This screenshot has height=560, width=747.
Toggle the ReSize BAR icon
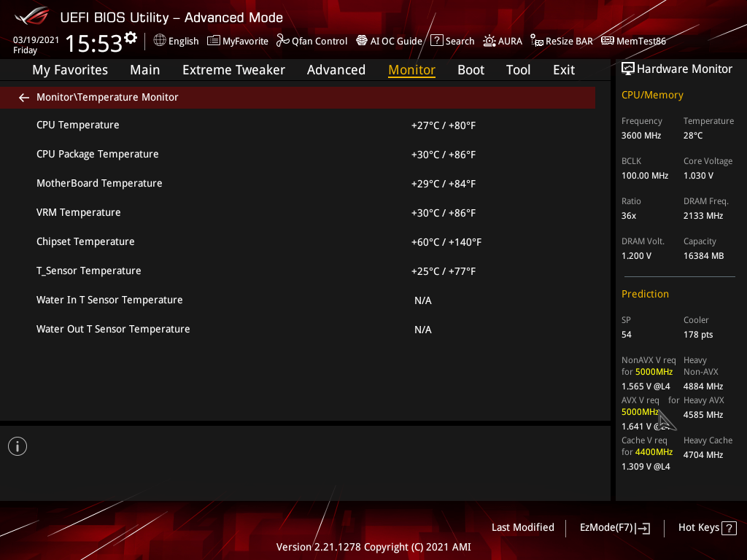[537, 41]
